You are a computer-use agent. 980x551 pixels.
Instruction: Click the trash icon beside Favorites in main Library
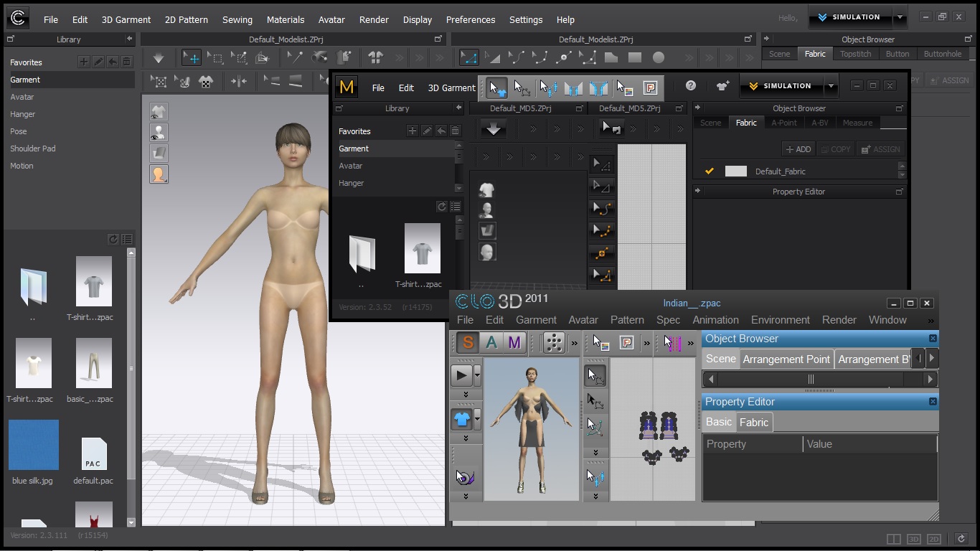tap(127, 62)
